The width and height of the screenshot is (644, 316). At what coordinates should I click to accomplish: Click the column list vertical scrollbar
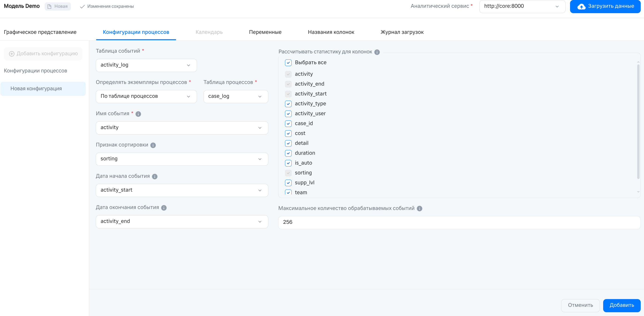point(638,122)
